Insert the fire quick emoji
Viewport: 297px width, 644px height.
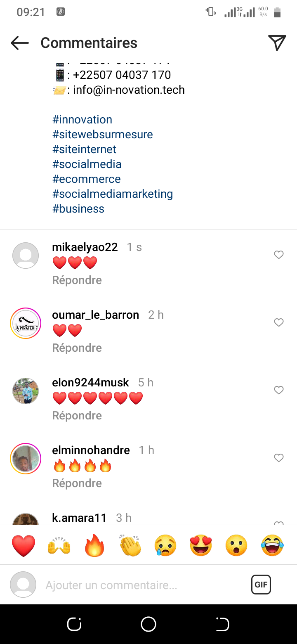coord(95,545)
